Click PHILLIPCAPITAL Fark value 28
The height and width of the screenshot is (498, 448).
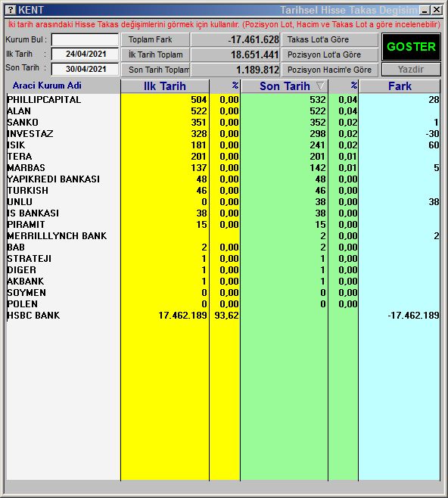434,100
